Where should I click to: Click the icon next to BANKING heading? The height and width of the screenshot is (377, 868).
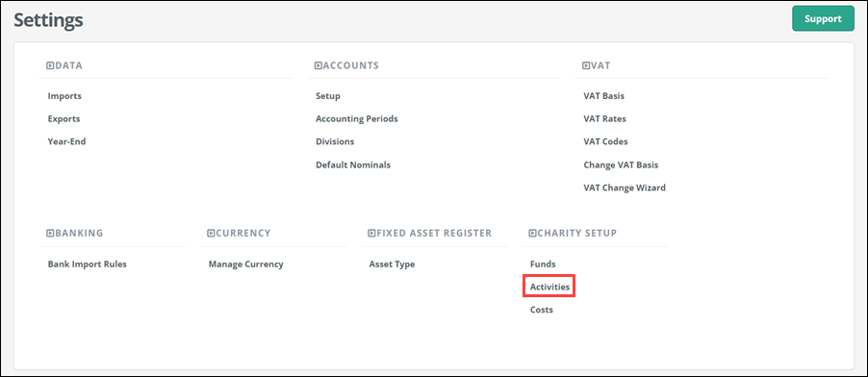tap(50, 233)
